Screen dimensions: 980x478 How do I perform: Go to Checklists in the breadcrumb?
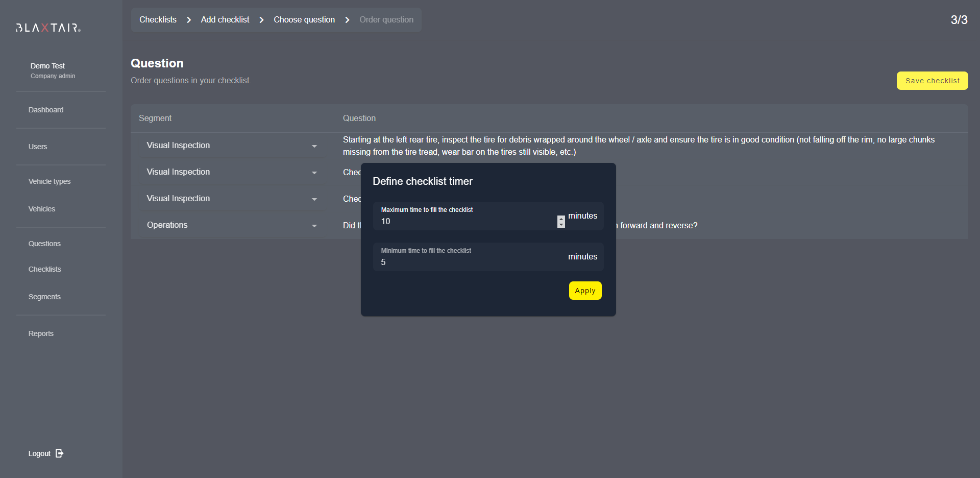click(158, 20)
